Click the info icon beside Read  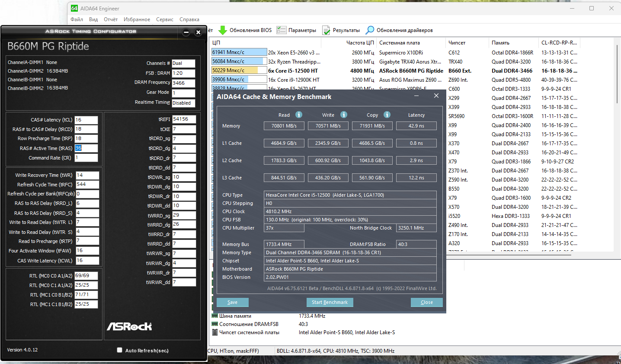coord(299,115)
